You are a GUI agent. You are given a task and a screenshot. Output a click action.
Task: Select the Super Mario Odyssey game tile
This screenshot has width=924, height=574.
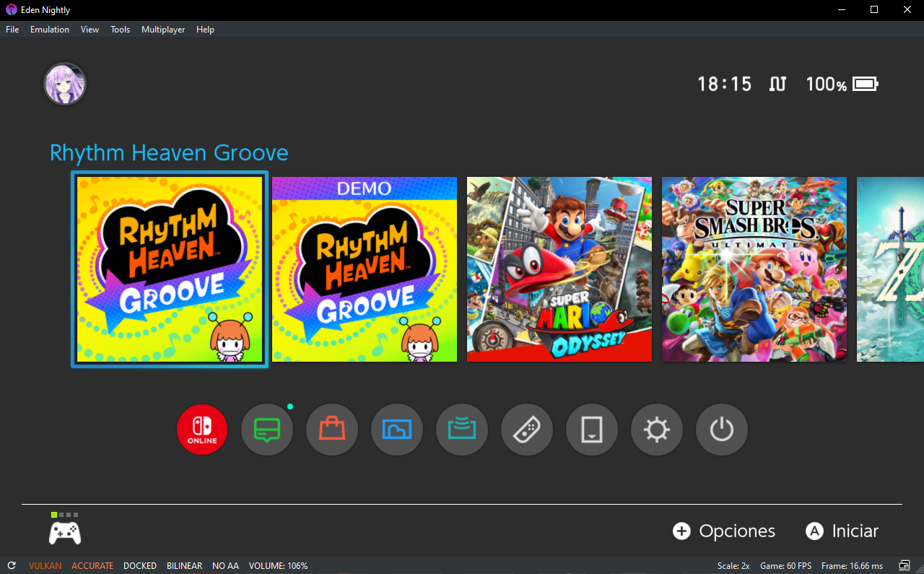point(559,269)
